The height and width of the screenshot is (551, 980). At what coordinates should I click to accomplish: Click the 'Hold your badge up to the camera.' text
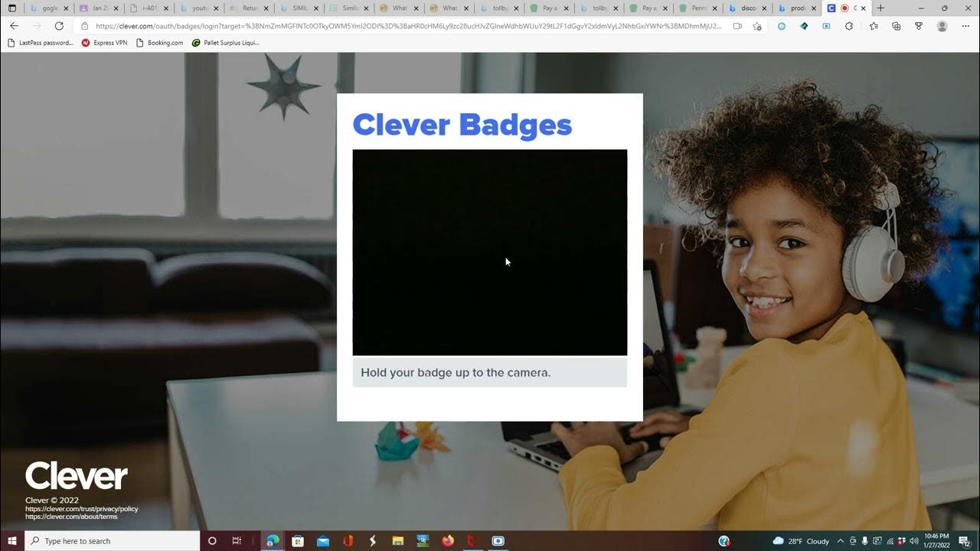(456, 373)
